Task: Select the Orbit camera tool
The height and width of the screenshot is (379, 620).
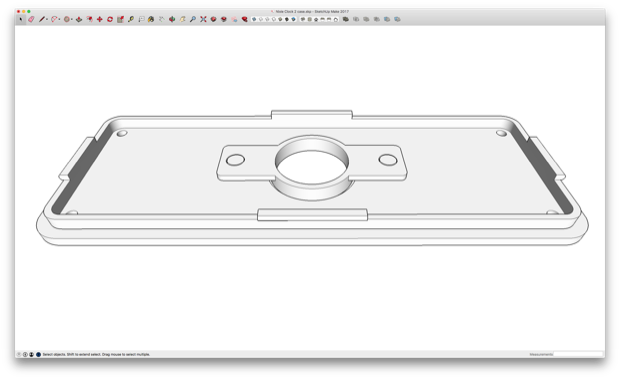Action: [172, 19]
